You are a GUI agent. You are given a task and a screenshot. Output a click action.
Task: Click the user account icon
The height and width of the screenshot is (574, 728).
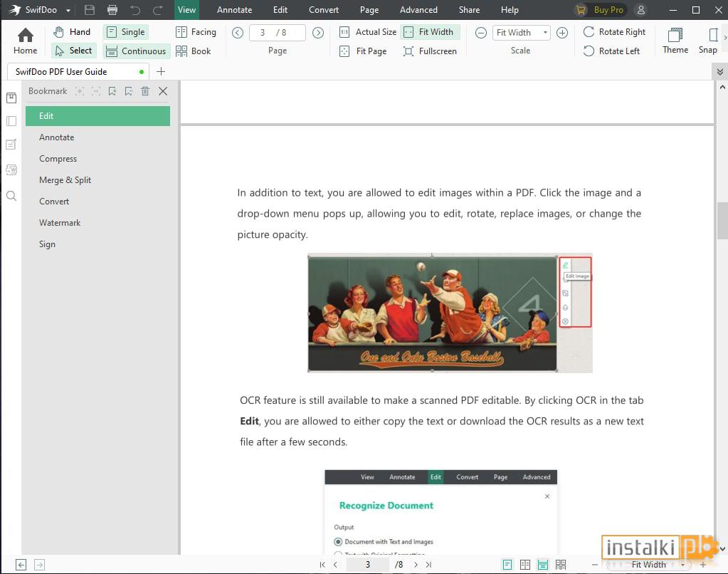tap(640, 10)
